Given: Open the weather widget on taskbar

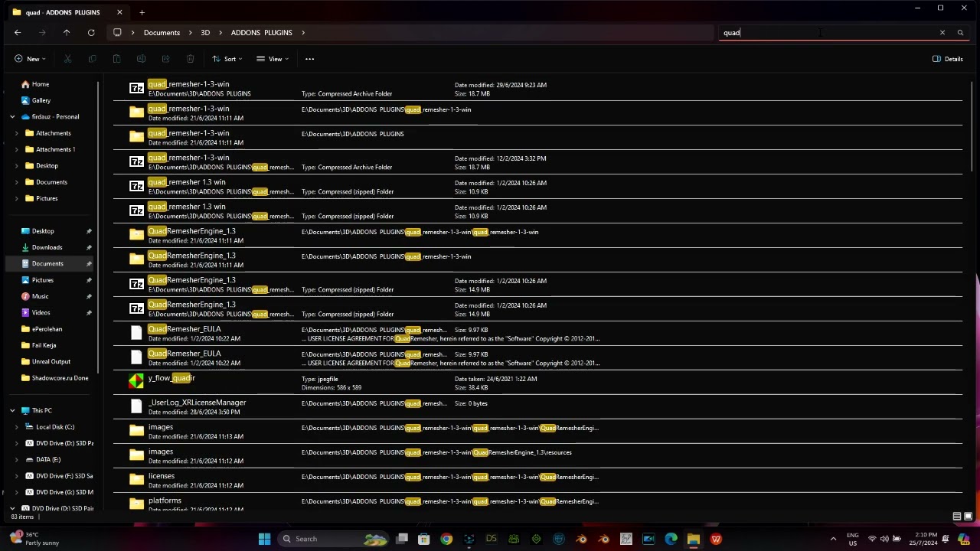Looking at the screenshot, I should point(34,539).
